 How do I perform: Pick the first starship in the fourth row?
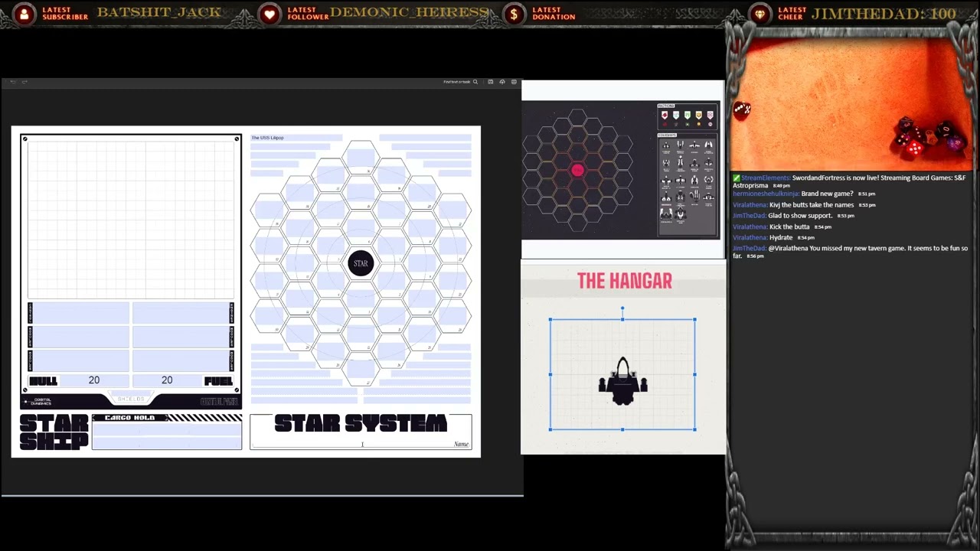(666, 197)
